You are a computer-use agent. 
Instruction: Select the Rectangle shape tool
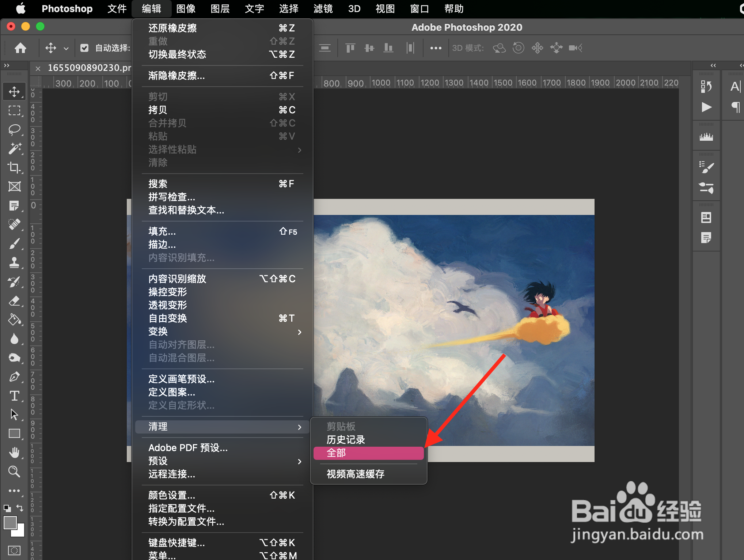pyautogui.click(x=14, y=434)
